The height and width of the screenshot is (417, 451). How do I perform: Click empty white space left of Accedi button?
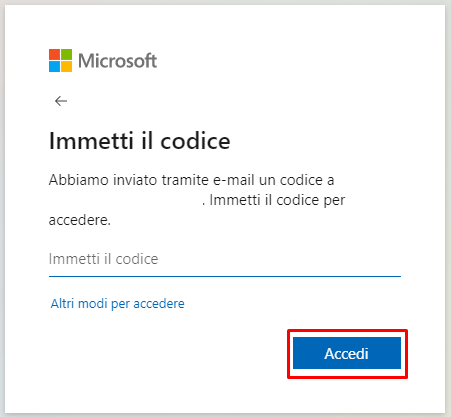tap(167, 353)
